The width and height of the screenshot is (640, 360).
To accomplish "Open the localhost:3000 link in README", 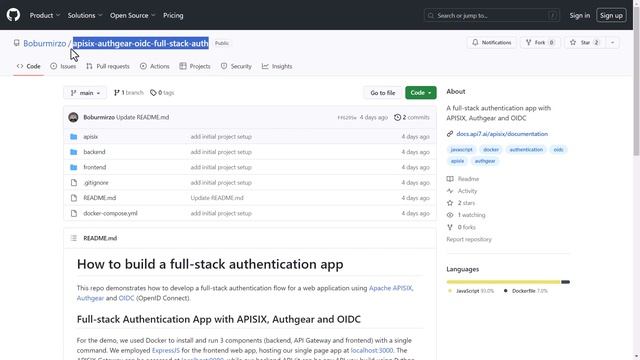I will 372,350.
